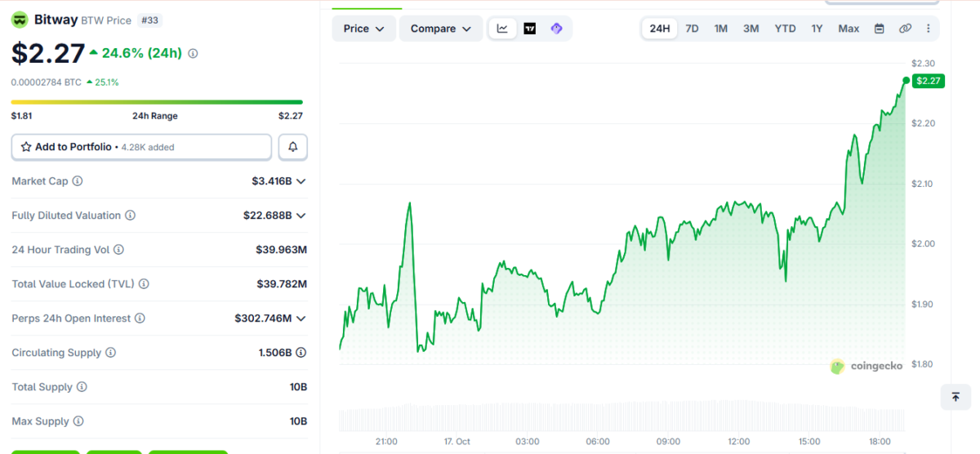This screenshot has width=980, height=454.
Task: Jump back to top of page
Action: 955,397
